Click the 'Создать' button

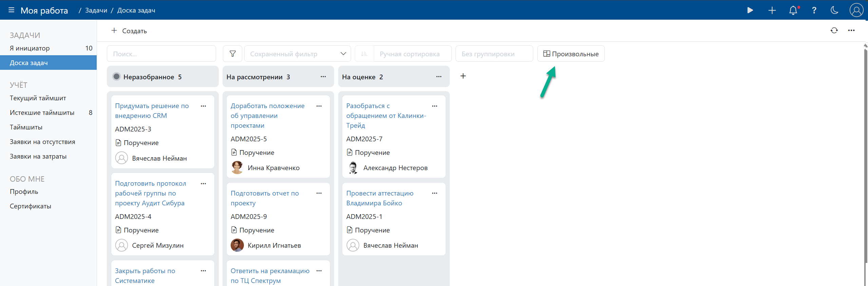[x=129, y=31]
